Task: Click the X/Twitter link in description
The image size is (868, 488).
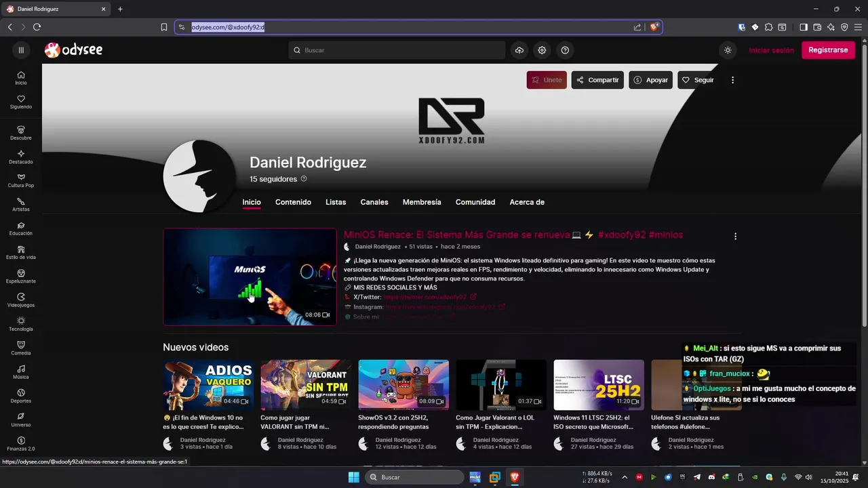Action: coord(429,297)
